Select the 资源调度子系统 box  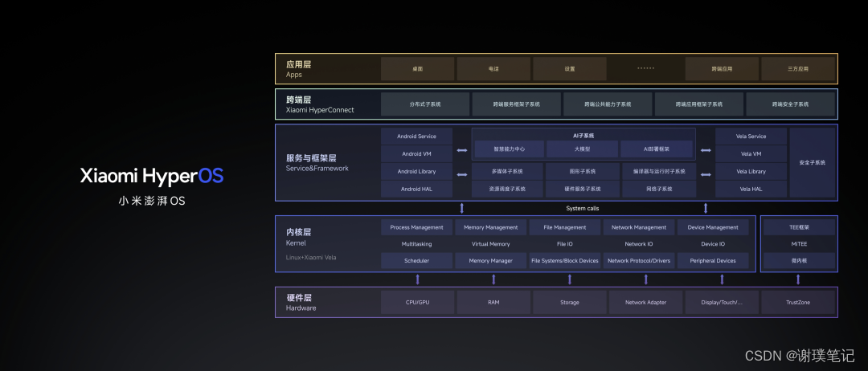508,189
